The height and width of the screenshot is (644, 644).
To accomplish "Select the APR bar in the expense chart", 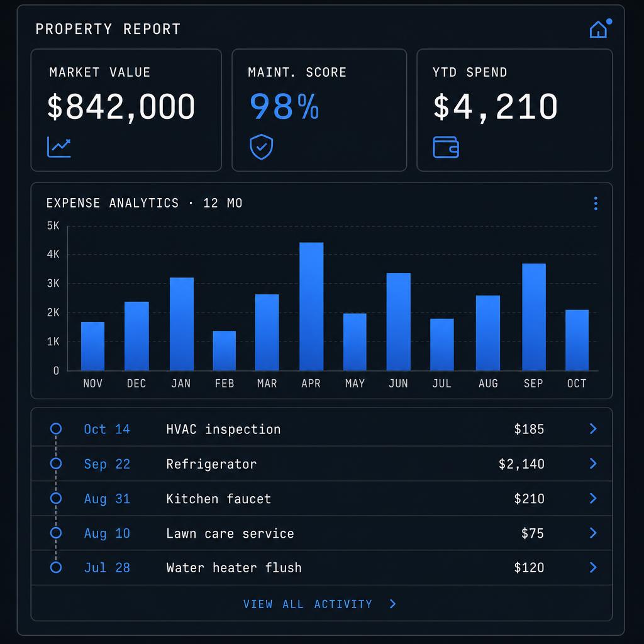I will [x=311, y=306].
